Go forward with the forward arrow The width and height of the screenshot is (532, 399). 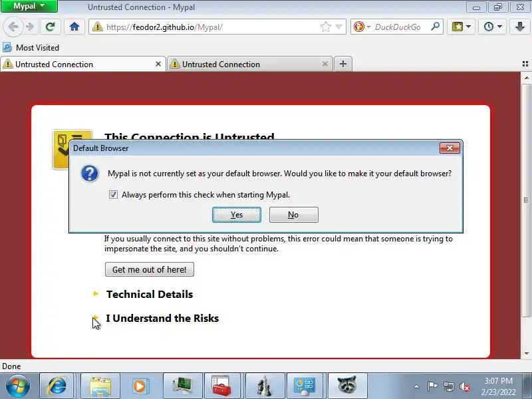coord(30,27)
